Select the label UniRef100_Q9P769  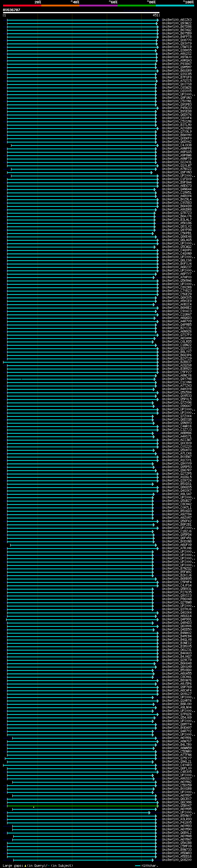pos(177,687)
